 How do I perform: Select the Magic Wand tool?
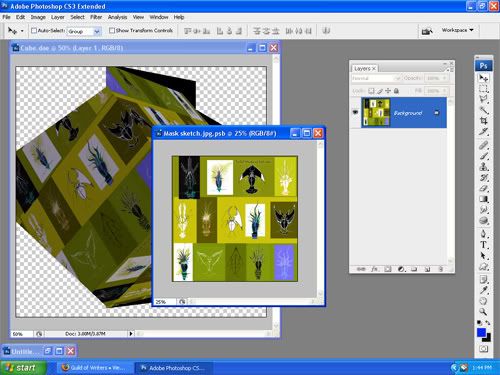pyautogui.click(x=483, y=110)
